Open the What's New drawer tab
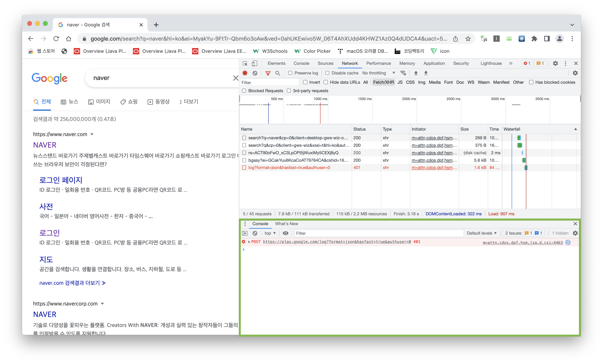This screenshot has width=603, height=364. 286,223
